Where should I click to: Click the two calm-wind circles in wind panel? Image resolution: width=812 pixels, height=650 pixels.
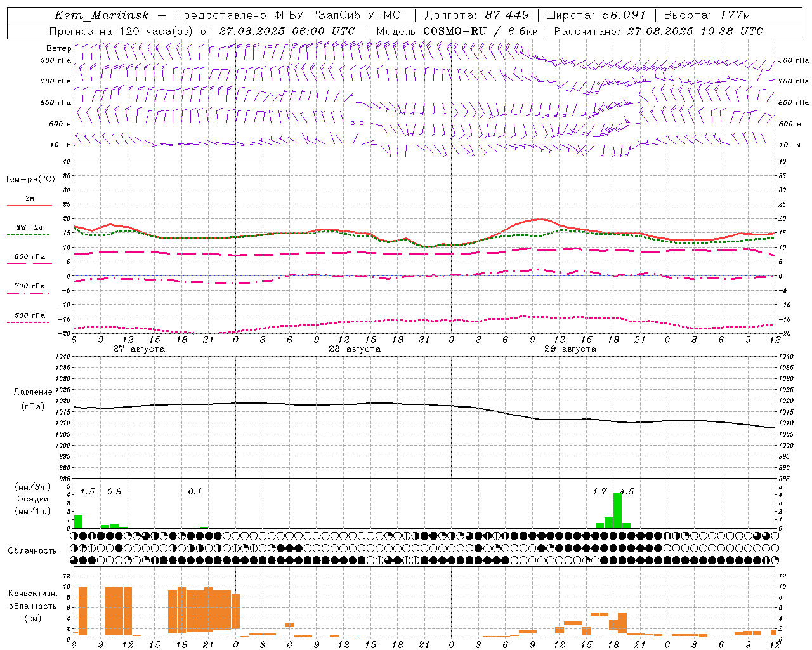click(357, 123)
